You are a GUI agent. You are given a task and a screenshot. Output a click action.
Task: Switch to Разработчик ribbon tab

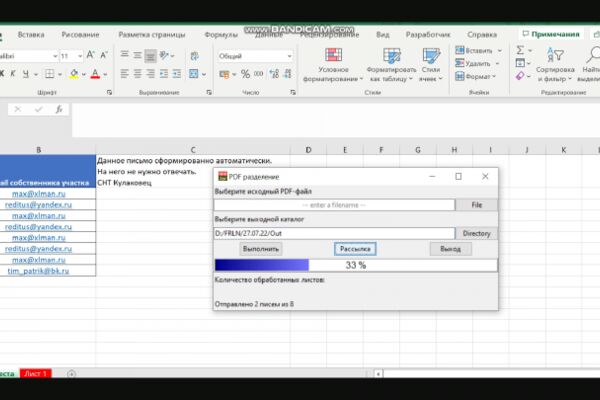point(428,35)
